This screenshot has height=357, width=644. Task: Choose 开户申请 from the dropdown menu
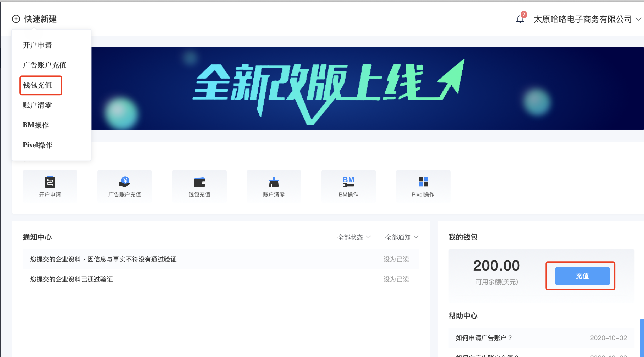[x=38, y=45]
